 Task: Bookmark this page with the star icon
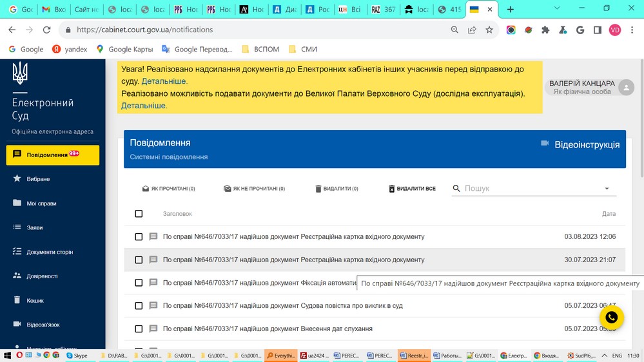pos(489,30)
